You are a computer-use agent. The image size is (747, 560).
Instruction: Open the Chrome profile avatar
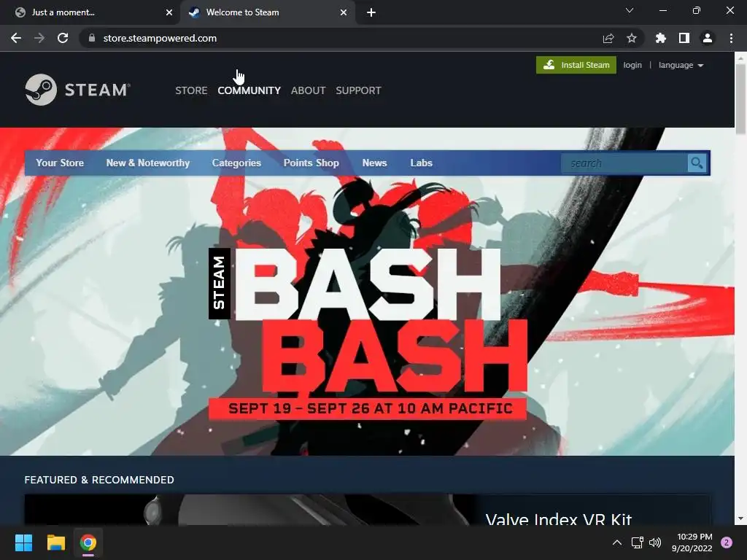708,38
